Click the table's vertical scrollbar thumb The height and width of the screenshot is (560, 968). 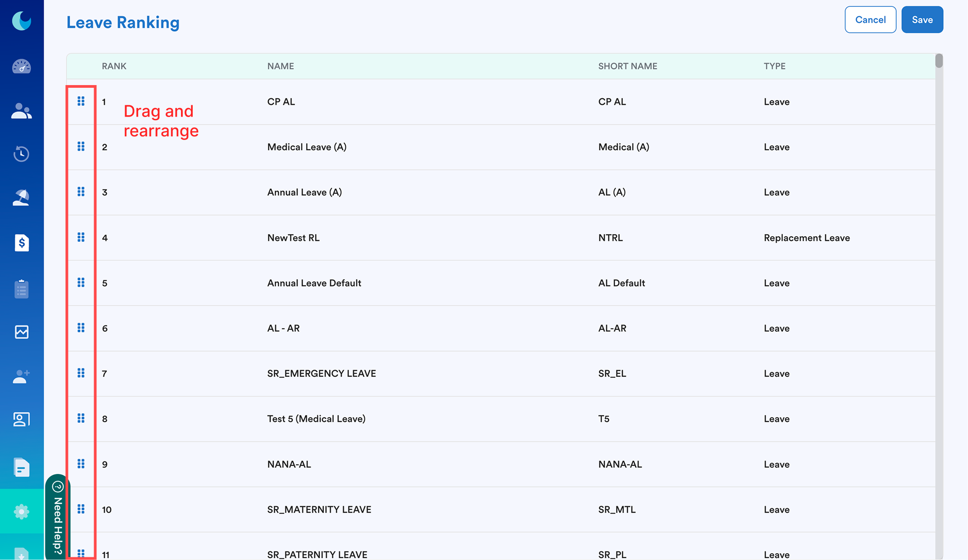[939, 60]
